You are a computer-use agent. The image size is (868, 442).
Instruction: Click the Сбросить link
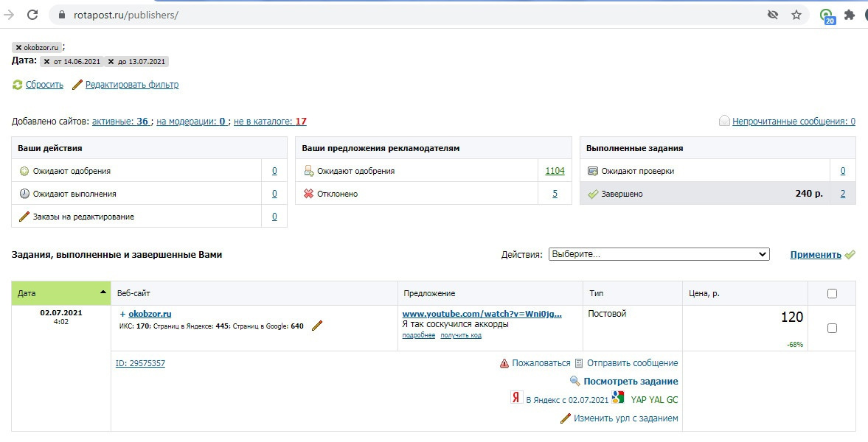[44, 85]
